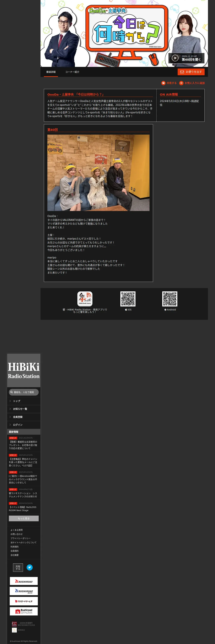This screenshot has height=644, width=215.
Task: Click the iOS label with Apple icon
Action: (x=128, y=310)
